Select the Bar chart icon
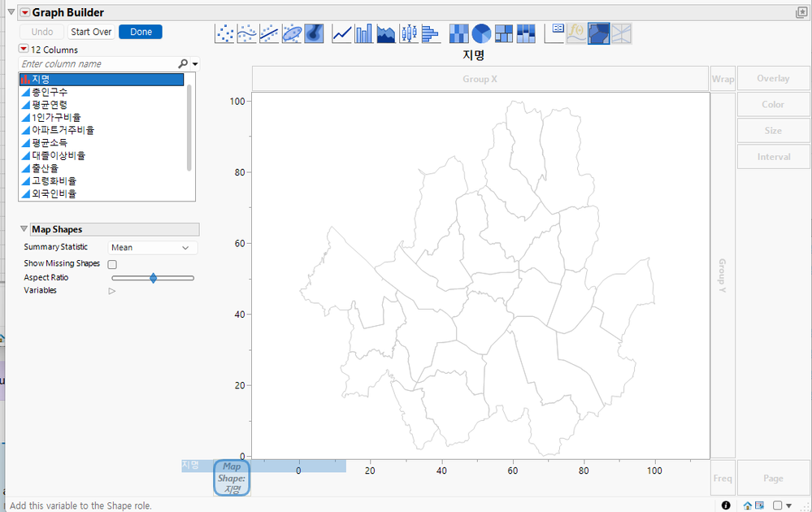This screenshot has height=512, width=812. pyautogui.click(x=364, y=33)
